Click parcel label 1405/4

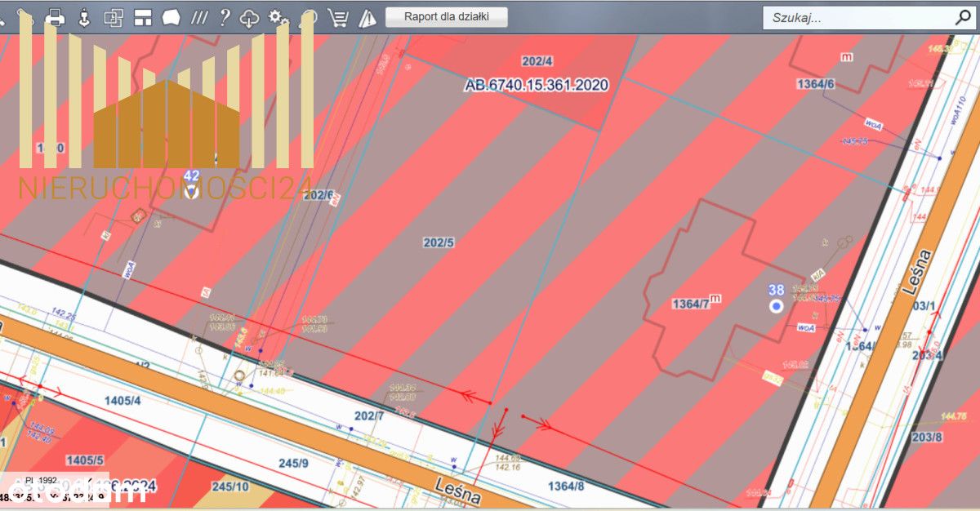pos(122,400)
